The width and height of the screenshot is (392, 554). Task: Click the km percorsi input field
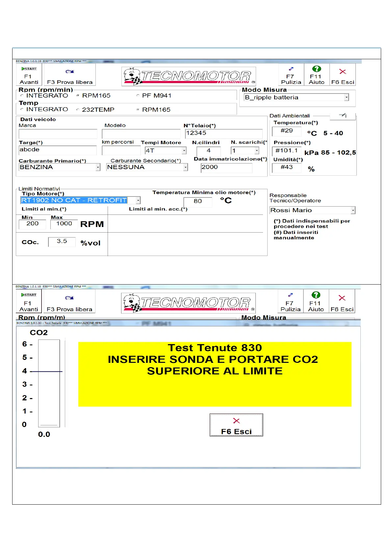tap(121, 150)
